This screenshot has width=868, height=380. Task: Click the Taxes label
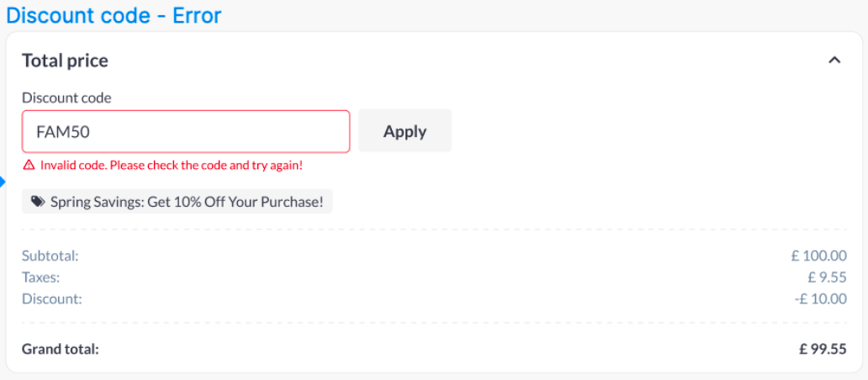point(40,277)
